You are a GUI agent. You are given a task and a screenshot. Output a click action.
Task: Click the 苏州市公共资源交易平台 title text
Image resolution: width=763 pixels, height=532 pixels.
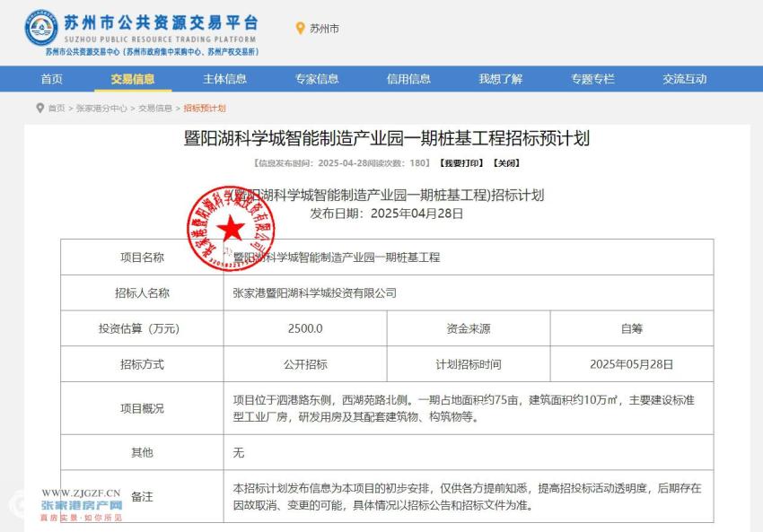[x=161, y=22]
